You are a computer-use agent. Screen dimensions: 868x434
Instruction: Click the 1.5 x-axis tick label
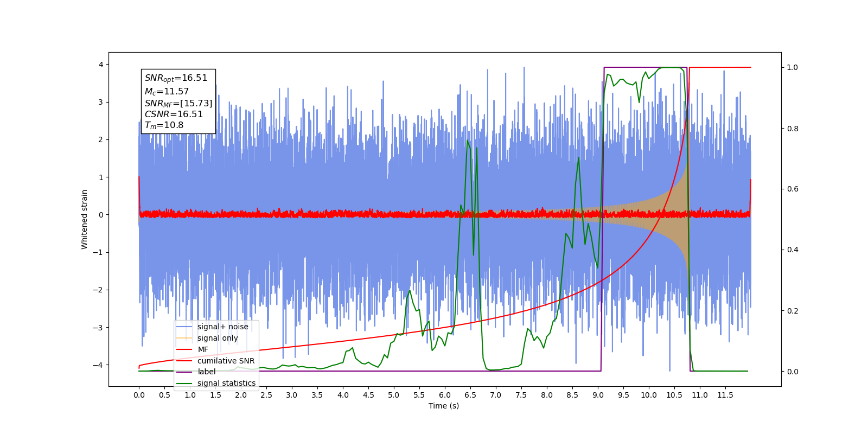(x=215, y=395)
